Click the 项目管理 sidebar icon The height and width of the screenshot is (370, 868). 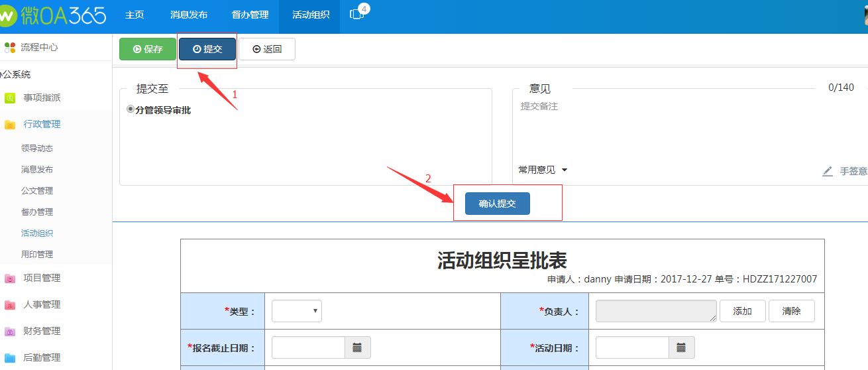(x=10, y=278)
